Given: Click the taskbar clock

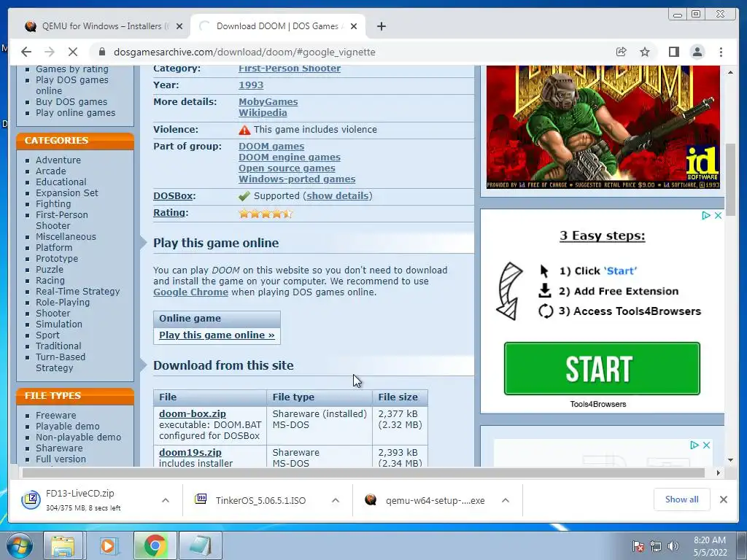Looking at the screenshot, I should (x=711, y=546).
